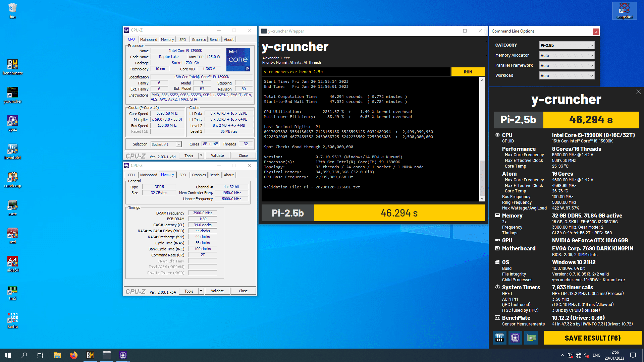The width and height of the screenshot is (644, 362).
Task: Click the GPU-Z graphics card icon
Action: tap(531, 338)
